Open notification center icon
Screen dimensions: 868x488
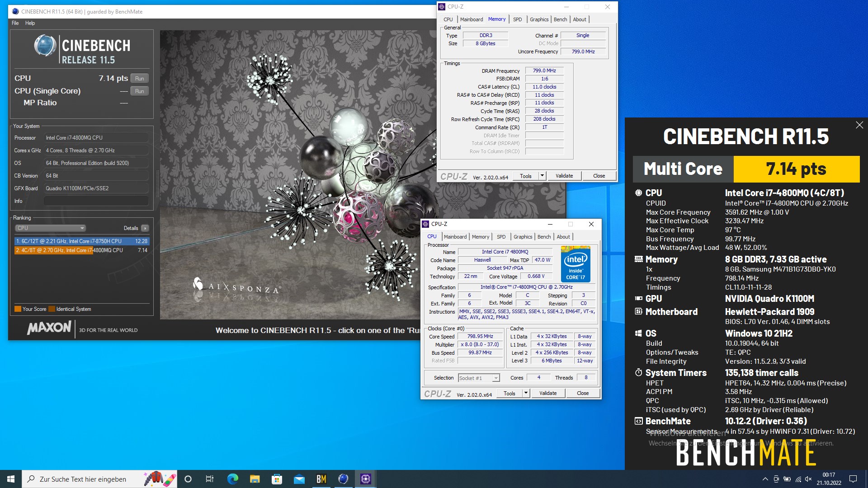[x=853, y=479]
